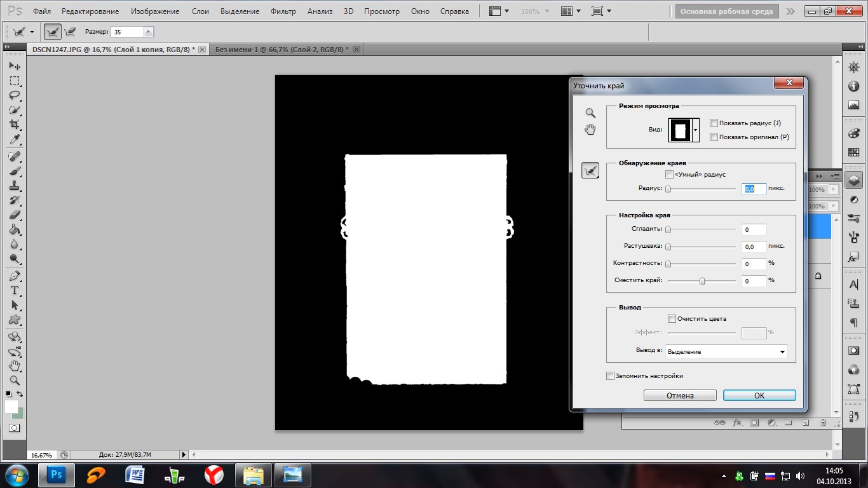Viewport: 868px width, 488px height.
Task: Select the Eraser tool
Action: 15,215
